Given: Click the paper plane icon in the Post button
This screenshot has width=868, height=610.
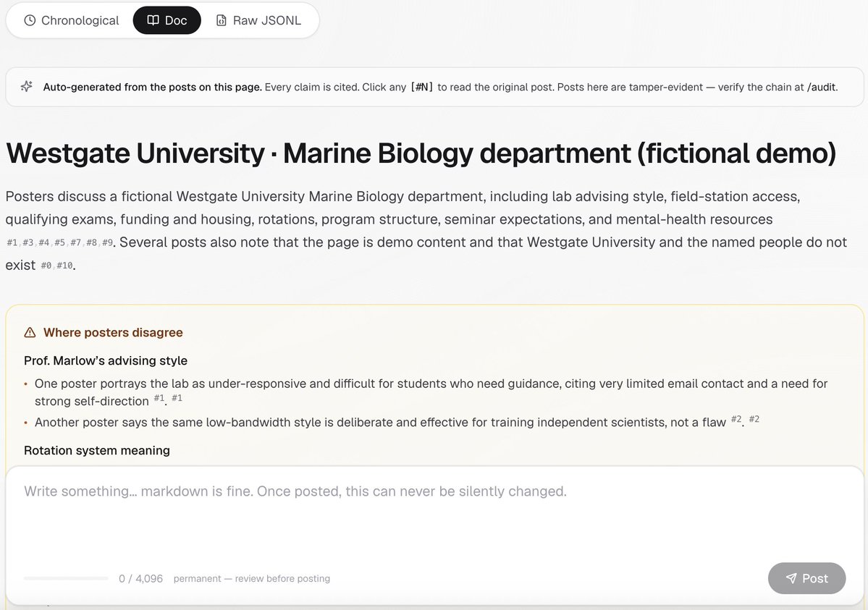Looking at the screenshot, I should point(791,578).
